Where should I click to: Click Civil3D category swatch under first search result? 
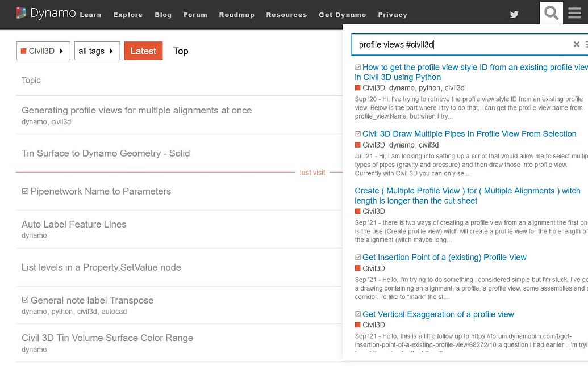point(358,88)
